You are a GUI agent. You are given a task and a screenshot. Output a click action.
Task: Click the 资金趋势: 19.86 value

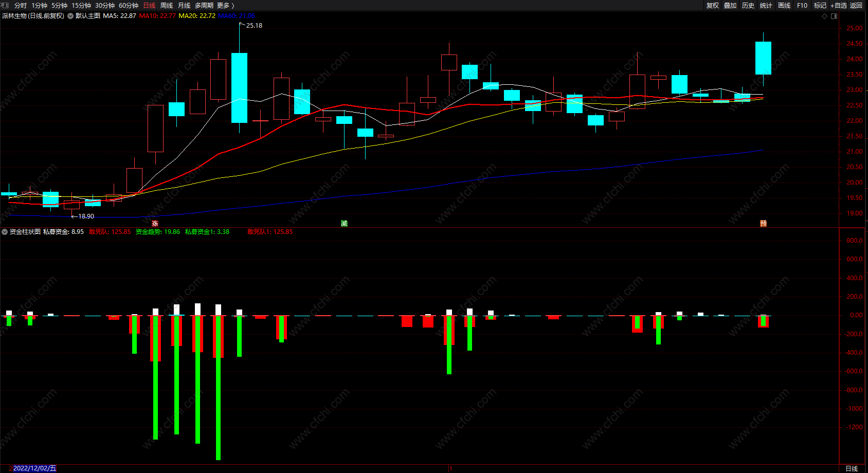tap(158, 232)
